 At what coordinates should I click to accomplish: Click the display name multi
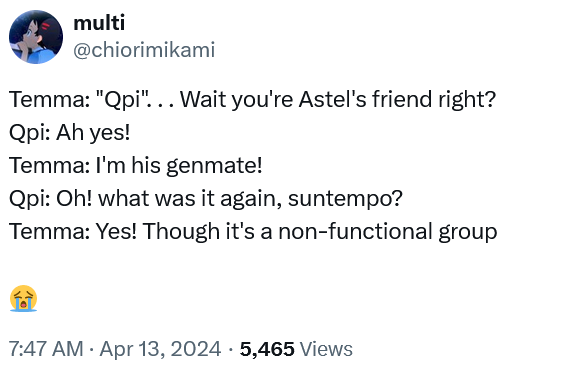99,23
